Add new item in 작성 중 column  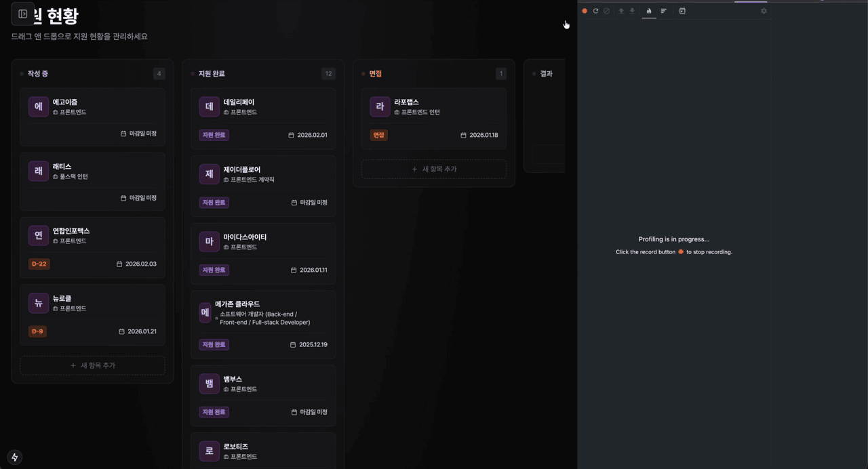[92, 365]
